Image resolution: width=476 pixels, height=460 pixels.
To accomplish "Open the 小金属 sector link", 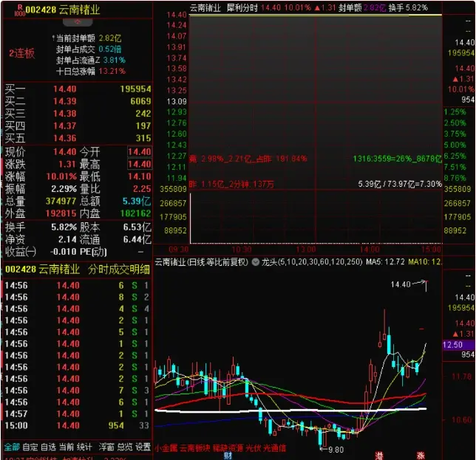I will (x=166, y=448).
